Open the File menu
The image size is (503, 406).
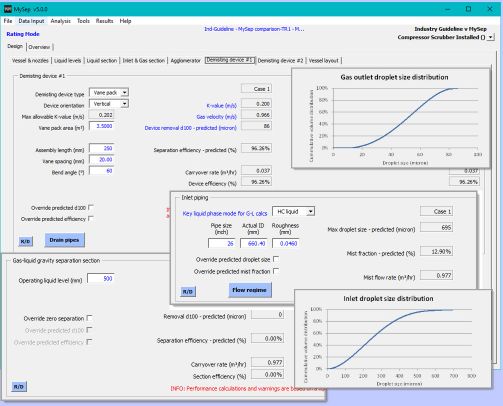tap(8, 21)
